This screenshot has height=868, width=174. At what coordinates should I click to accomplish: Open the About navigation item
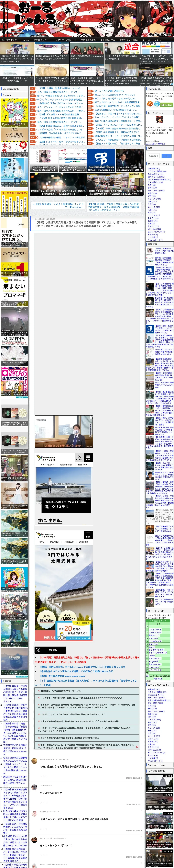click(26, 40)
